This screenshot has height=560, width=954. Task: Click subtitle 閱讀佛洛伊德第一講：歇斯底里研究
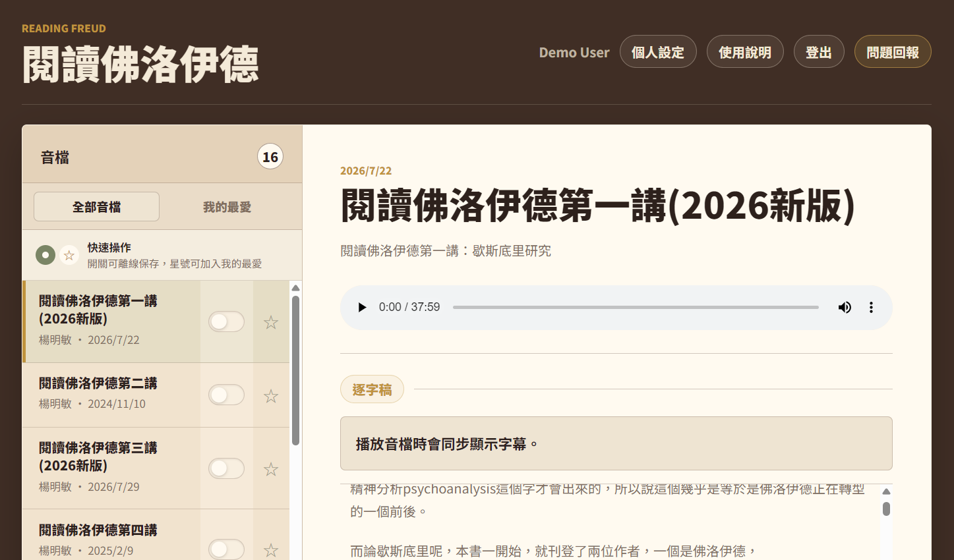click(x=446, y=251)
